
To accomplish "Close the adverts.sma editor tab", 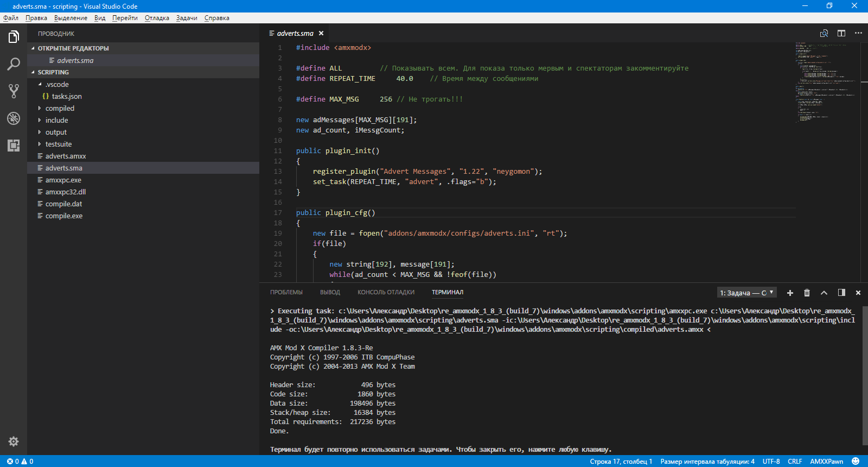I will [x=321, y=33].
